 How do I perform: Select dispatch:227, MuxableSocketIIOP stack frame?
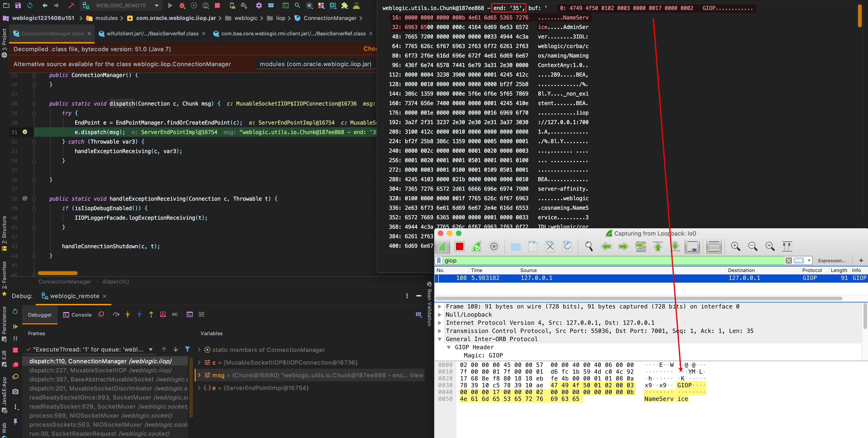click(105, 370)
